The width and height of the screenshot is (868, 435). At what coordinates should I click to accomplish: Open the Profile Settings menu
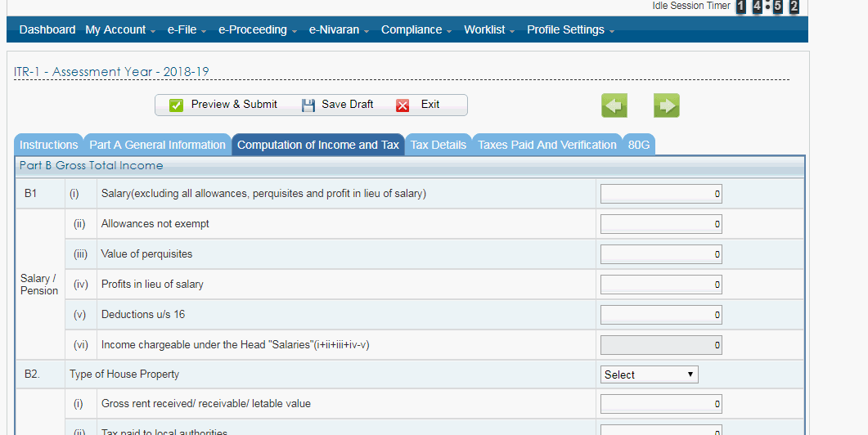pos(571,30)
